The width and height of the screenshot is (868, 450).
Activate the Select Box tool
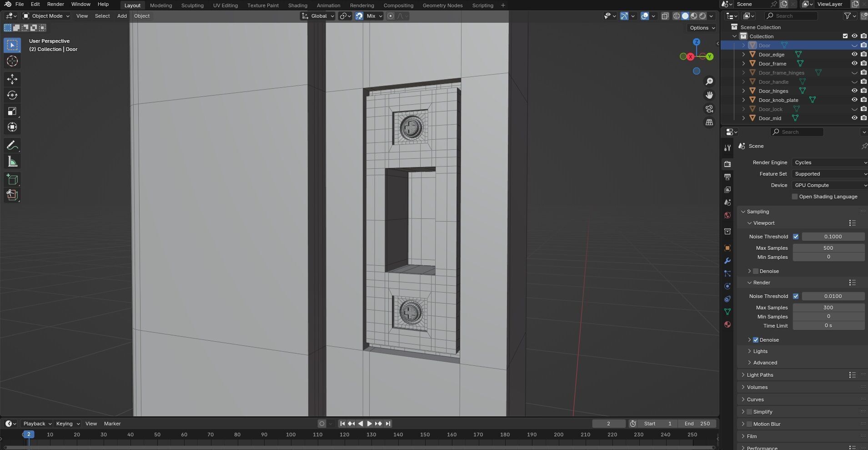click(x=12, y=45)
